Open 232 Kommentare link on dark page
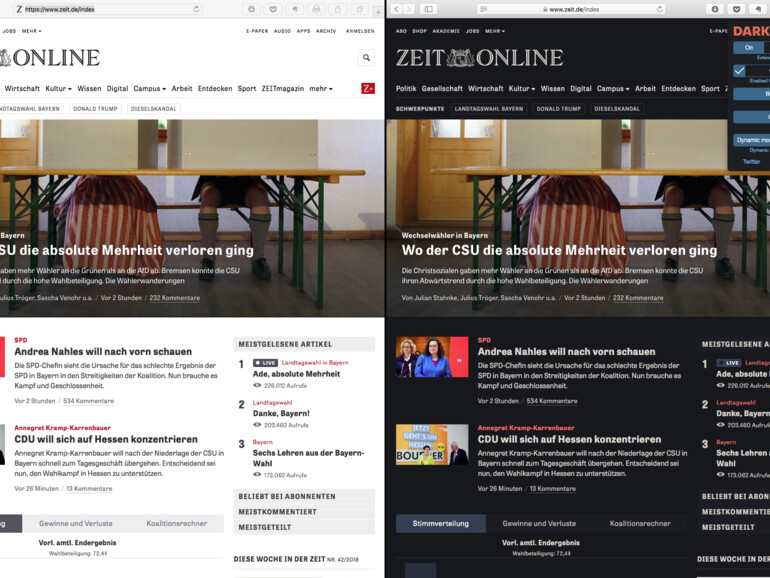This screenshot has height=578, width=770. click(638, 298)
